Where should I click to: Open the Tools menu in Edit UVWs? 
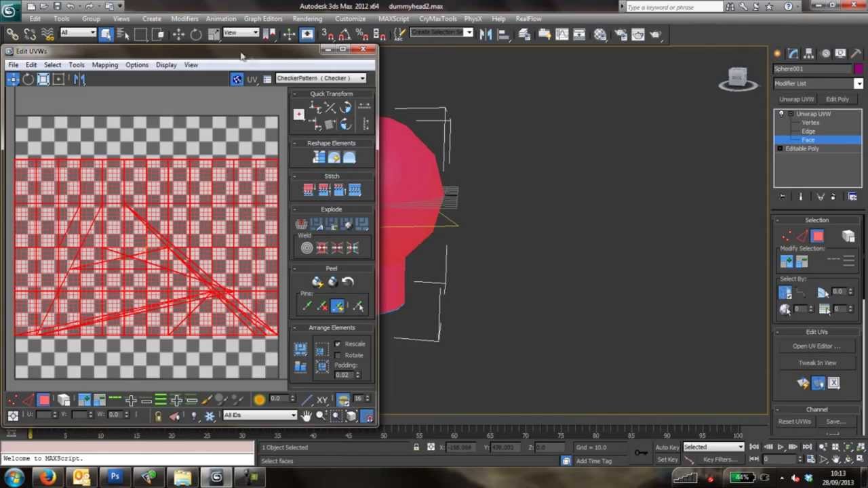pyautogui.click(x=76, y=65)
